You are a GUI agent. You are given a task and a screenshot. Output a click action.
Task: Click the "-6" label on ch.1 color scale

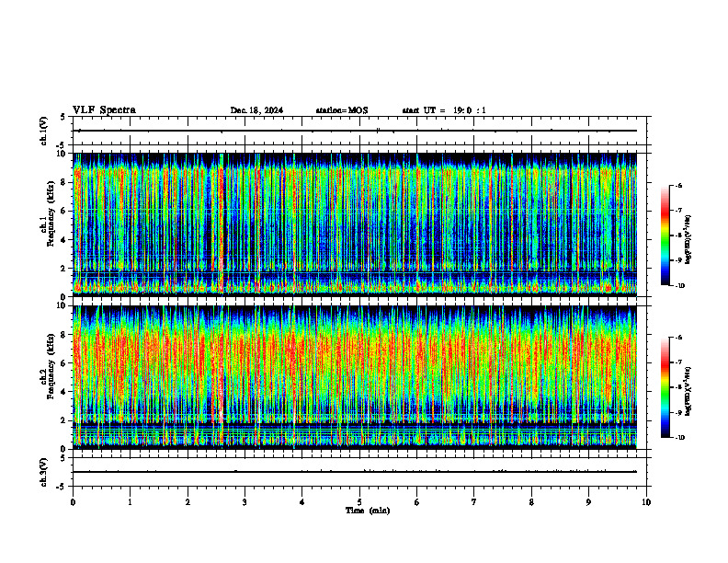coord(678,186)
